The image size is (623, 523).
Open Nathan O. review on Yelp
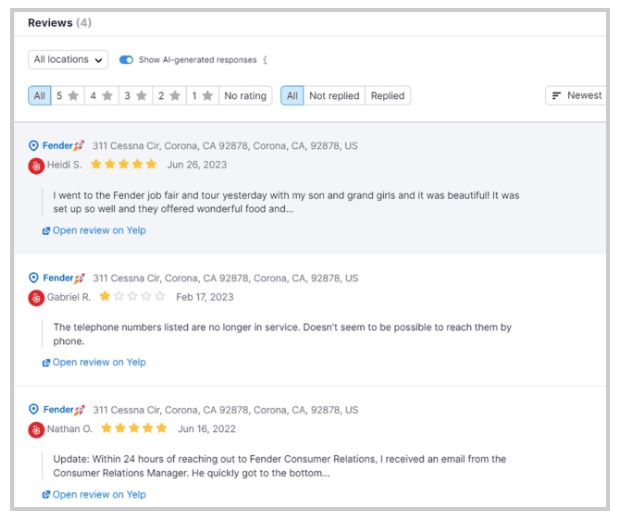[93, 494]
